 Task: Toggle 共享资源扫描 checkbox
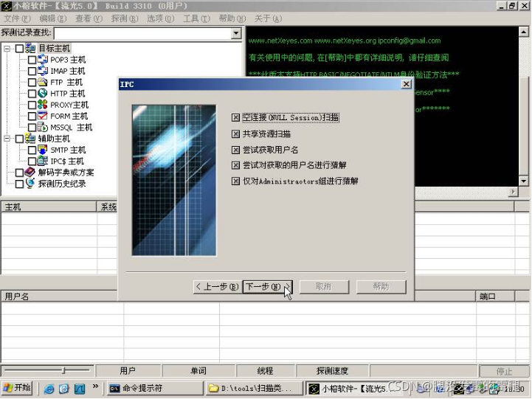(x=235, y=134)
